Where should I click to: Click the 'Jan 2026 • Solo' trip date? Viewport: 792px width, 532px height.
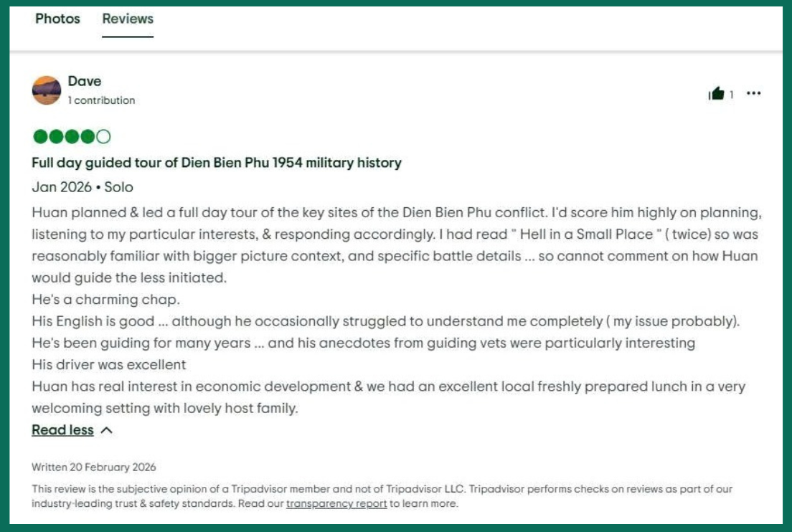click(82, 187)
